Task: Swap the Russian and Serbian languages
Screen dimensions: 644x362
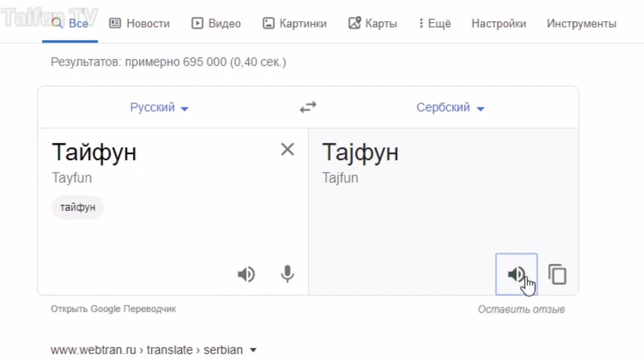Action: coord(308,107)
